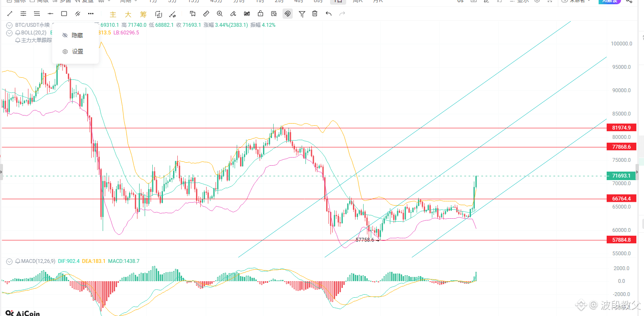Click the DIF:902.4 MACD value

point(69,261)
